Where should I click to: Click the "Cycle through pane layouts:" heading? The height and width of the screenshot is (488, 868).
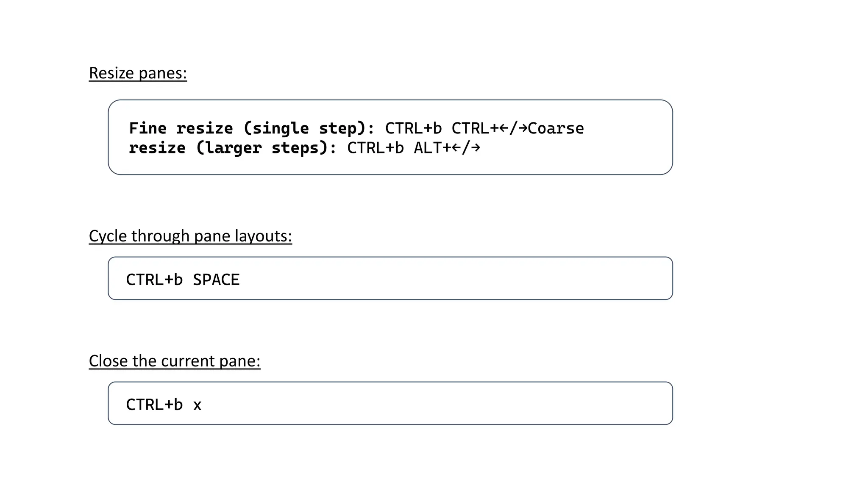coord(190,236)
